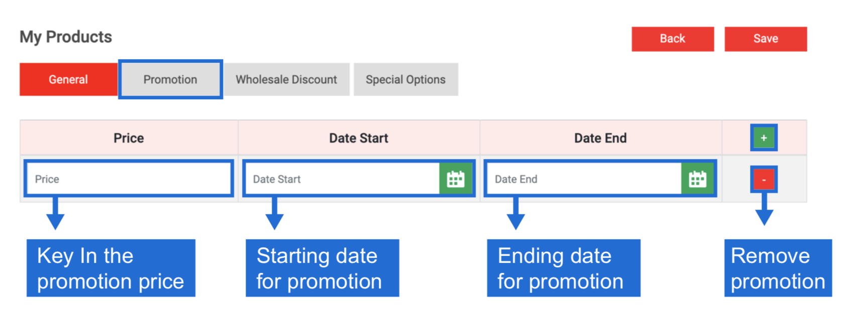
Task: Click the red Back button
Action: 673,39
